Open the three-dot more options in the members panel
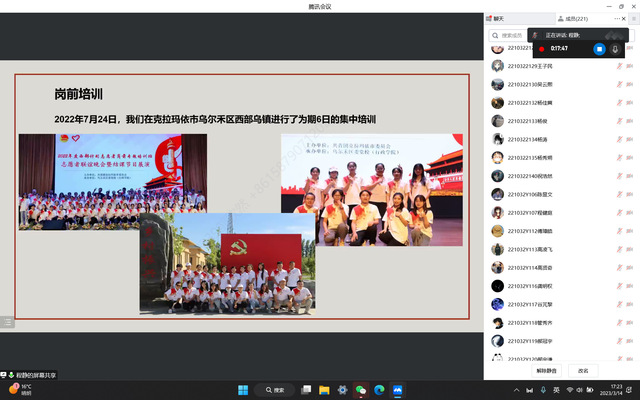This screenshot has height=400, width=640. click(617, 18)
